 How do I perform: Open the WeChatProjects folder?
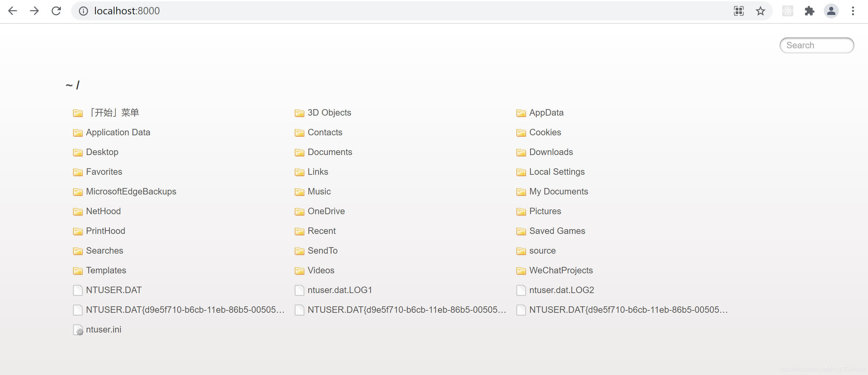[561, 270]
